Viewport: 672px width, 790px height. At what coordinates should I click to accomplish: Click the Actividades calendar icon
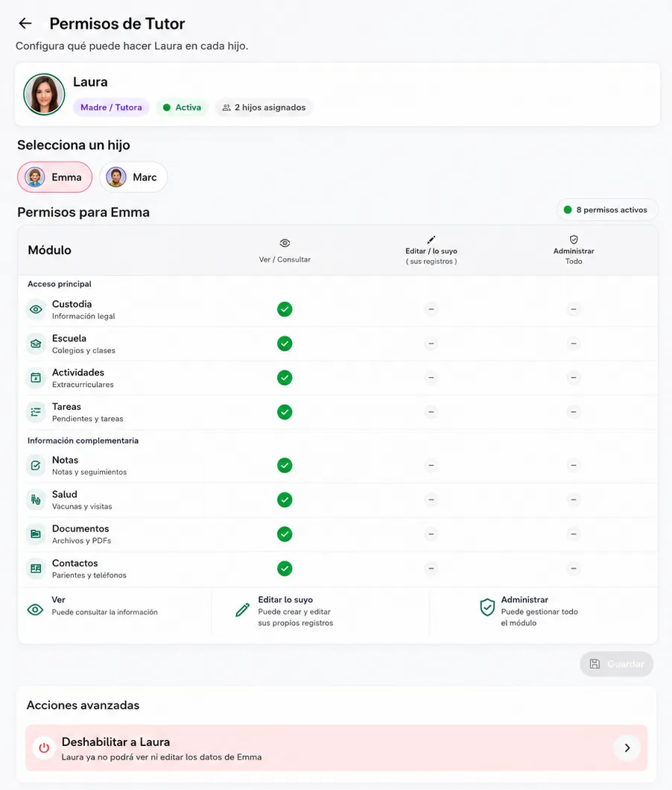click(36, 378)
